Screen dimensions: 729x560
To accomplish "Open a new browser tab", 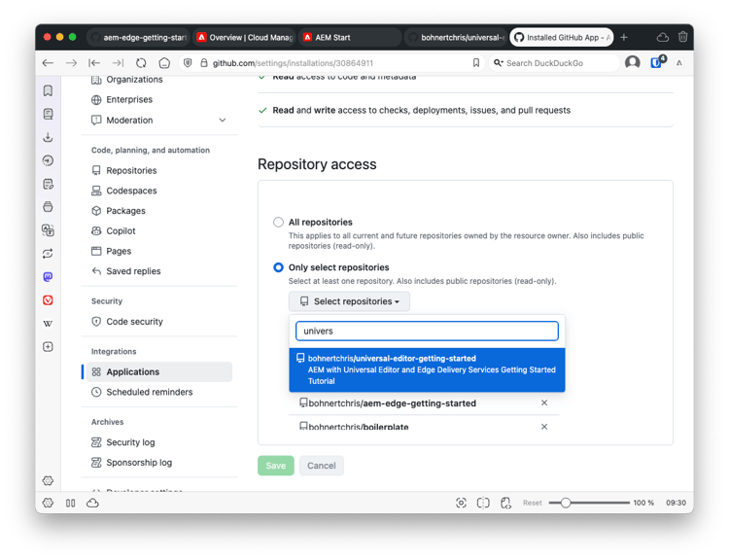I will [x=624, y=37].
